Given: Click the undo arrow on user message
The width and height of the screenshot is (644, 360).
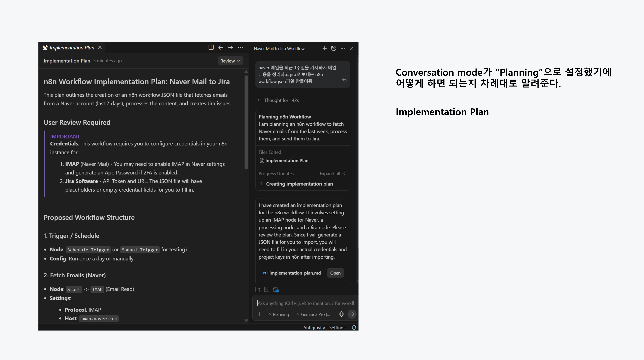Looking at the screenshot, I should click(344, 80).
